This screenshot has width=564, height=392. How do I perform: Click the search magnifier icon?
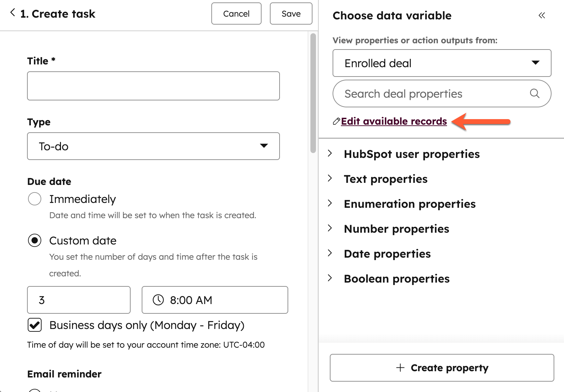[x=535, y=93]
